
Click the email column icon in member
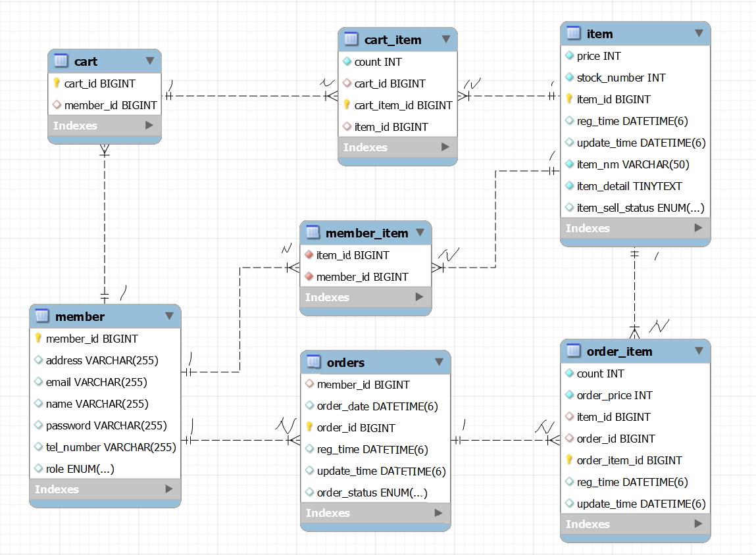39,381
